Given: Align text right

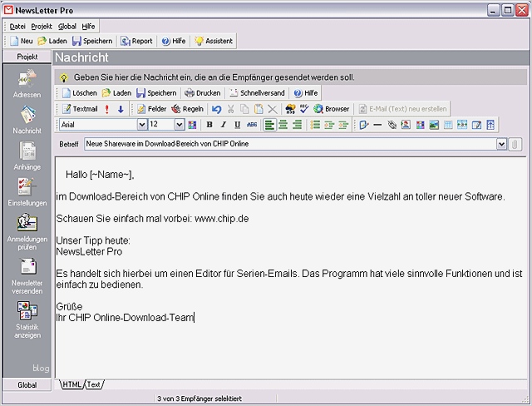Looking at the screenshot, I should [297, 125].
